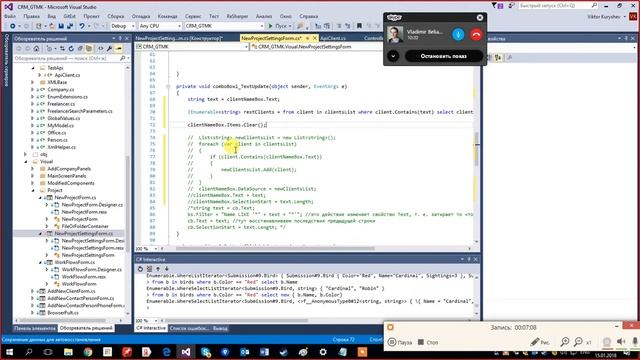This screenshot has height=360, width=640.
Task: Expand the WorkFlowsForm.Designer.cs node
Action: [47, 269]
